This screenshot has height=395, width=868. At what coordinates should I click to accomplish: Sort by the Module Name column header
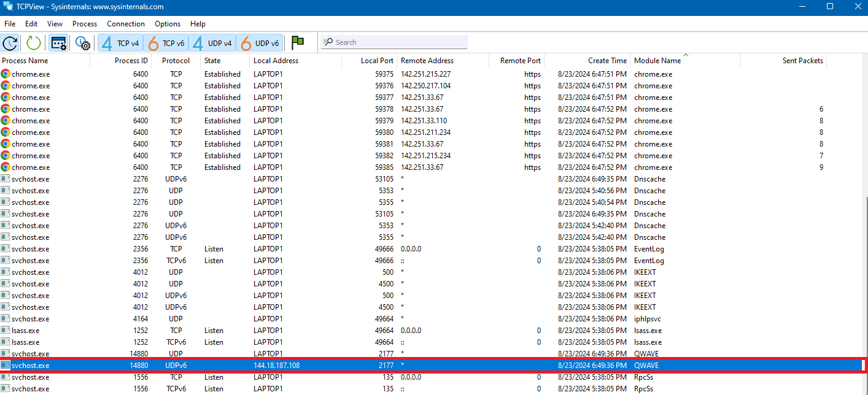(x=686, y=61)
